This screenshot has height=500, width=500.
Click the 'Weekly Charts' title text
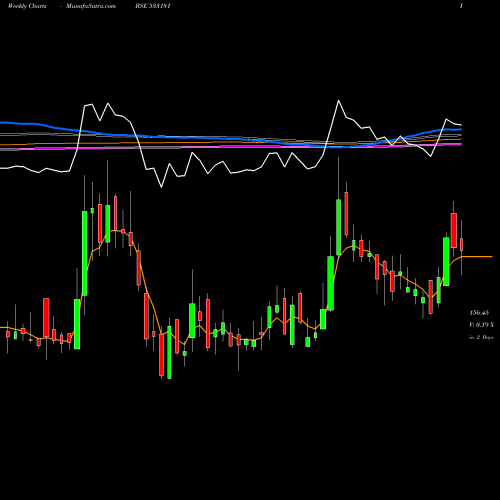coord(27,6)
